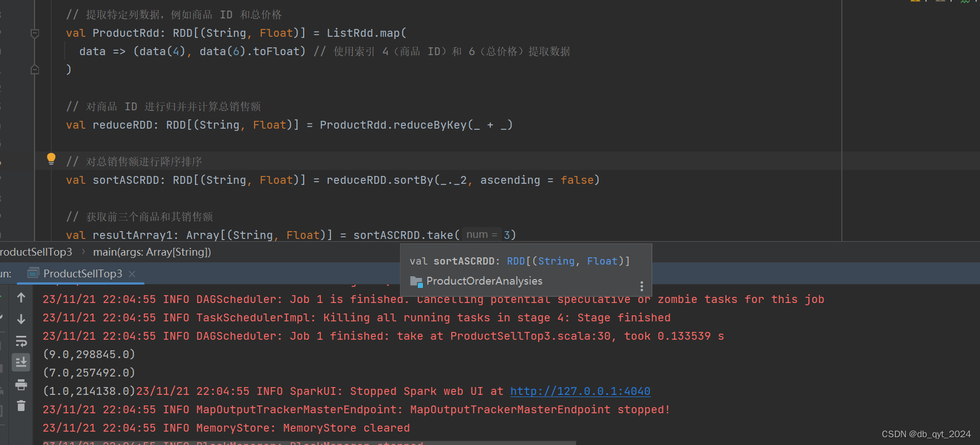
Task: Open the link http://127.0.0.1:4040
Action: point(580,391)
